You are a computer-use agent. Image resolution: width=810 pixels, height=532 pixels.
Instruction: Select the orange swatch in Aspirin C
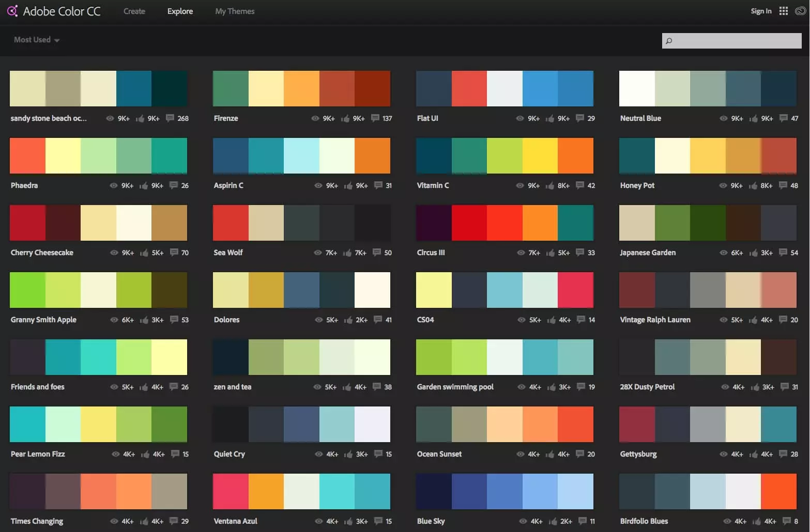[x=372, y=155]
